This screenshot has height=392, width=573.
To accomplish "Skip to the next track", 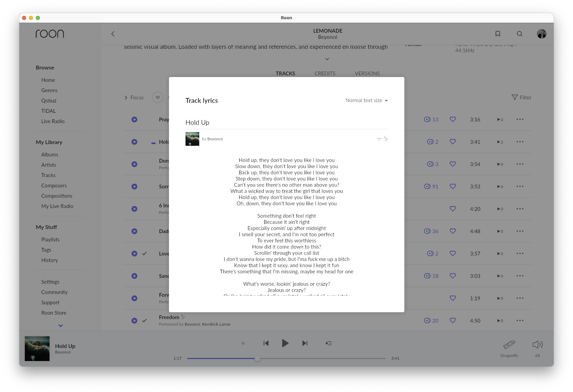I will (x=305, y=343).
